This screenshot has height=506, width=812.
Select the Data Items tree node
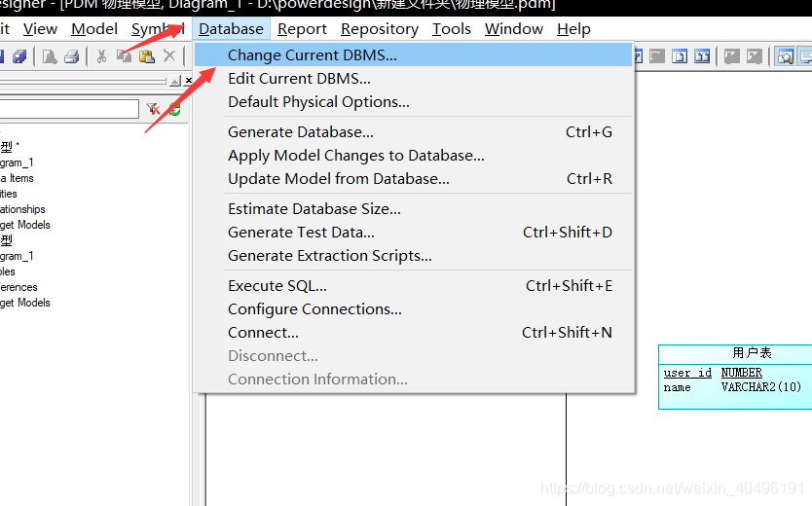pyautogui.click(x=17, y=178)
